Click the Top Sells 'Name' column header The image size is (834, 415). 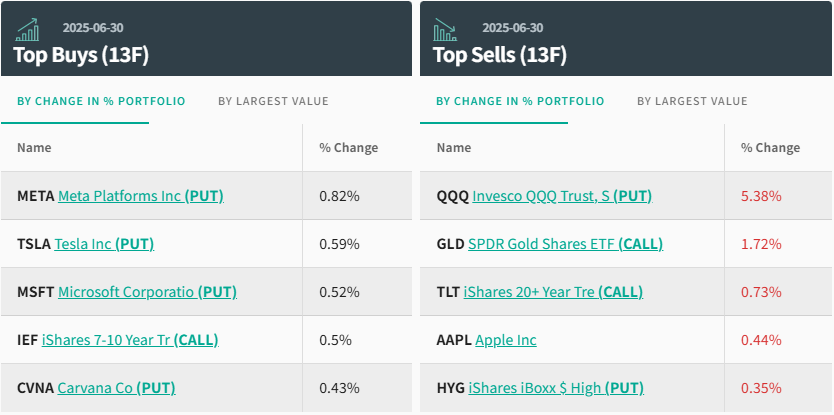coord(454,148)
